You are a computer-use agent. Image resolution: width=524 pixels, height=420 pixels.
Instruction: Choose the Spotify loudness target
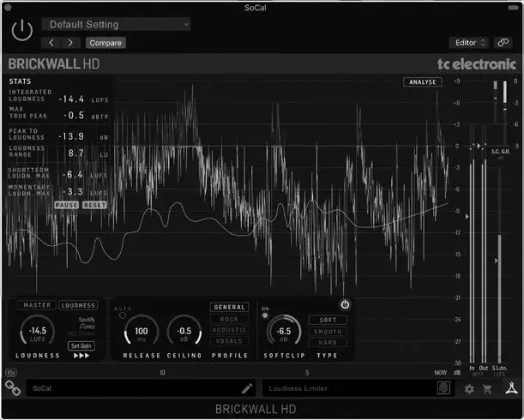tap(87, 320)
